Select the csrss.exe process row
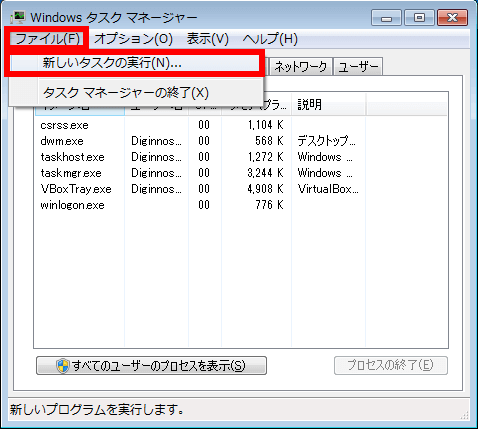The width and height of the screenshot is (478, 429). tap(241, 125)
